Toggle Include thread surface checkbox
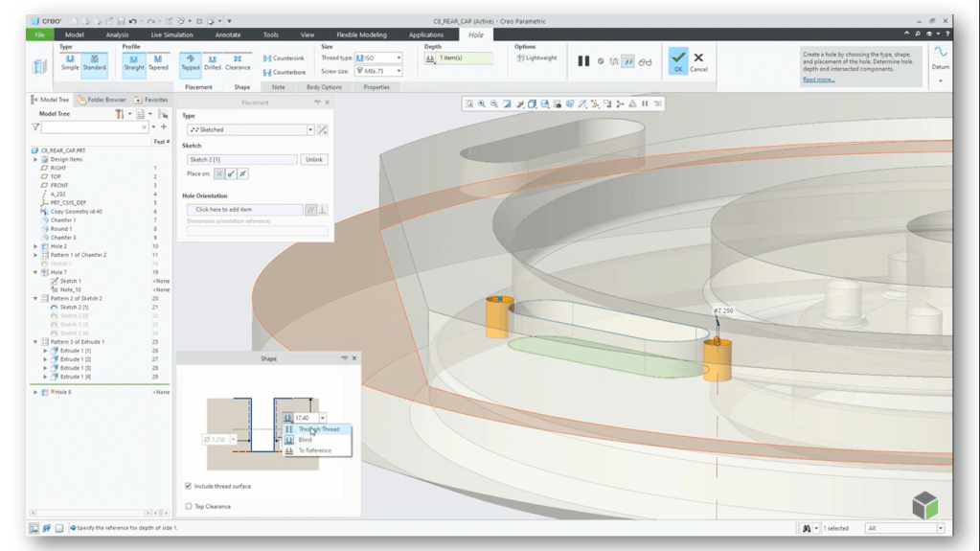This screenshot has height=551, width=980. [188, 487]
